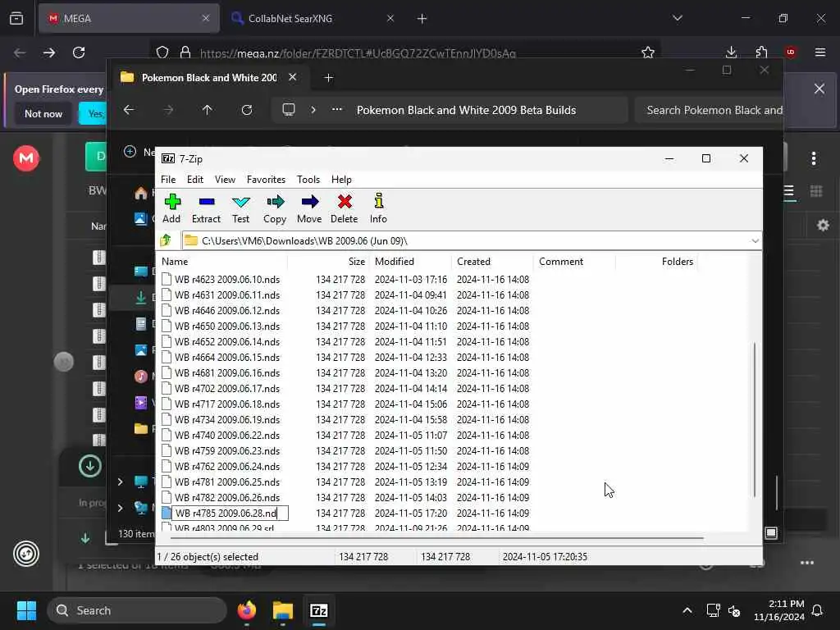Expand File Explorer breadcrumb ellipsis
840x630 pixels.
[x=337, y=110]
